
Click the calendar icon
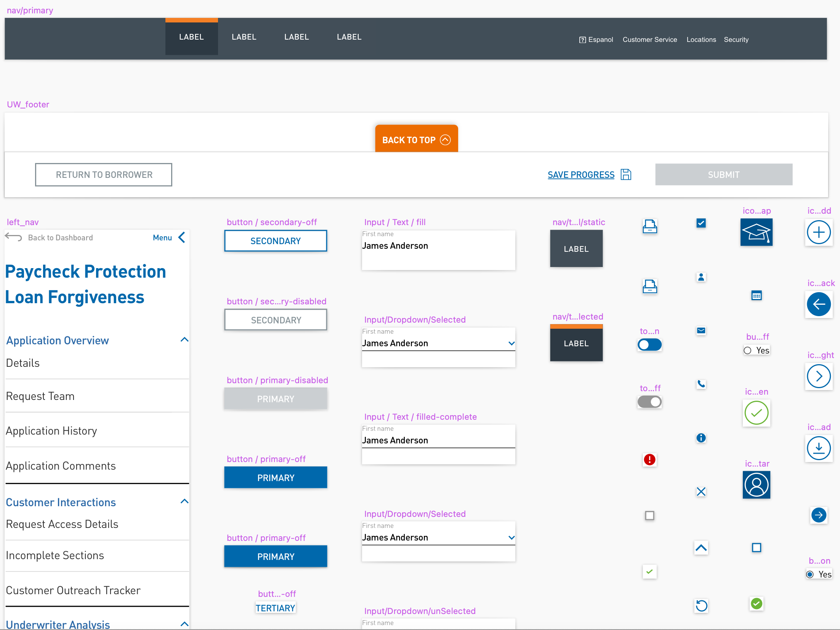(756, 295)
